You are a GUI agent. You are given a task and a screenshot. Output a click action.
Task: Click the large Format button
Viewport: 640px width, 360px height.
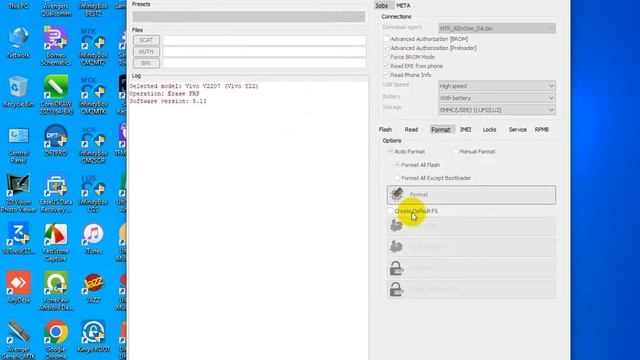(471, 195)
